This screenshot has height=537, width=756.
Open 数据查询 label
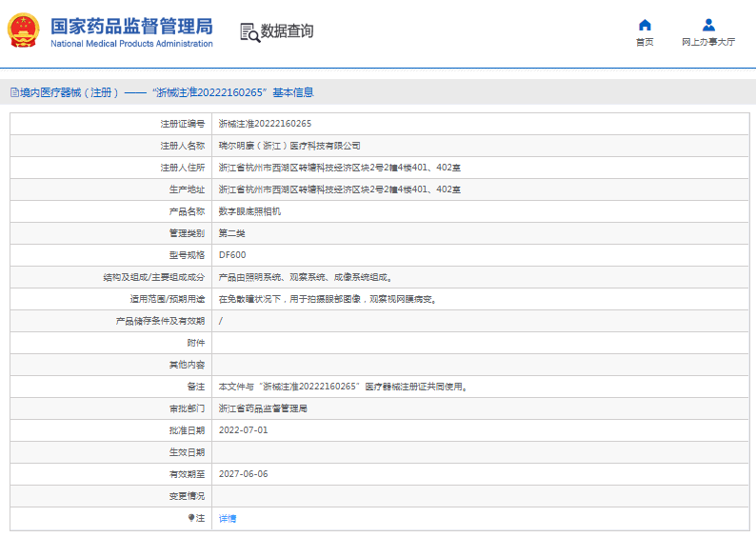point(288,31)
